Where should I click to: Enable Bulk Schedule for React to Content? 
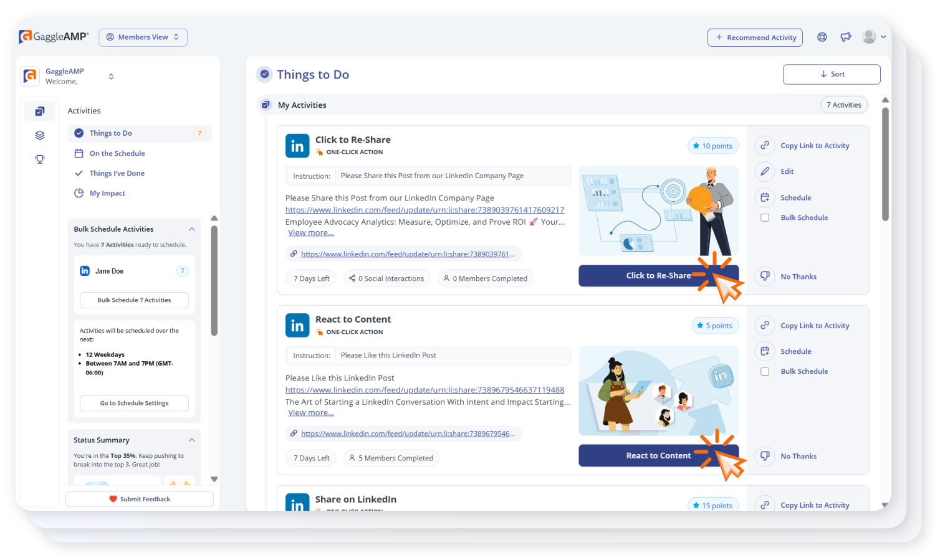[765, 371]
